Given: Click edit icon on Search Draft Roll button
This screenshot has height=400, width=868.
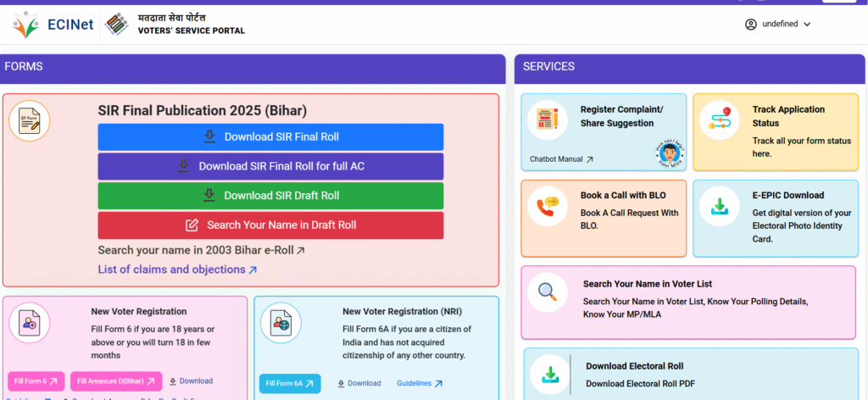Looking at the screenshot, I should coord(192,225).
